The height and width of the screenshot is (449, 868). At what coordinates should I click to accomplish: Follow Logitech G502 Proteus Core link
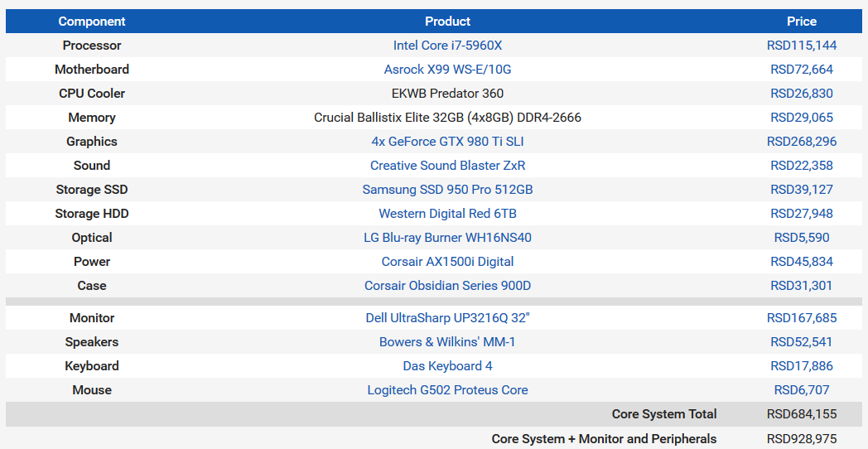(x=447, y=389)
